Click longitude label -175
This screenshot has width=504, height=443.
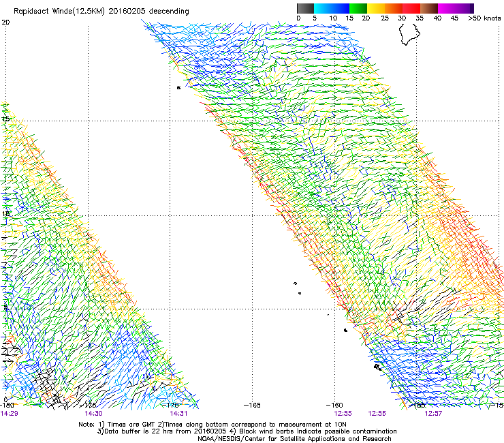89,405
